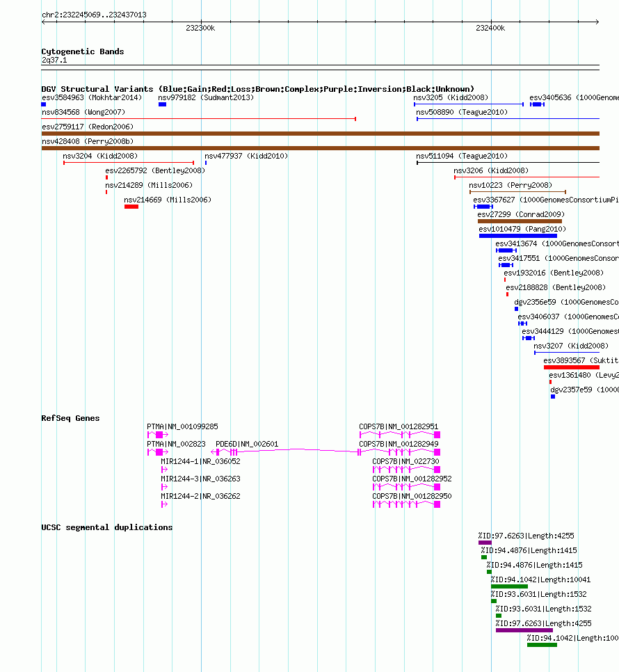This screenshot has height=672, width=619.
Task: Click the nsv10223 (Perry2008) label
Action: point(511,185)
